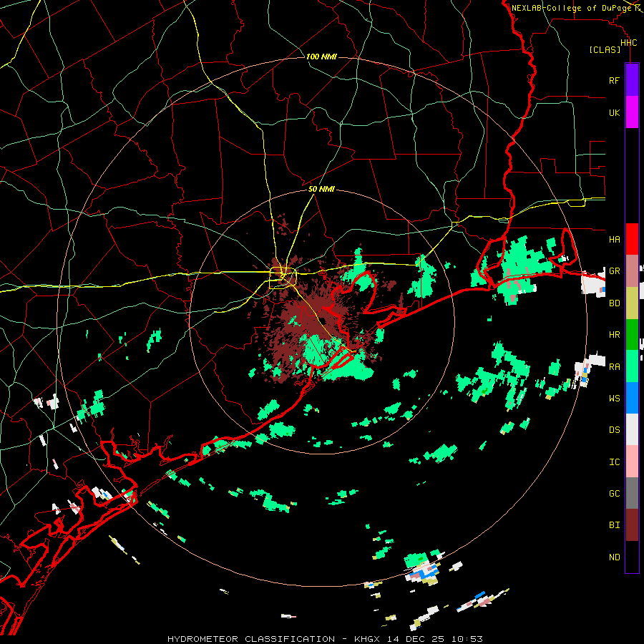644x644 pixels.
Task: Click the GR legend label
Action: [x=614, y=271]
